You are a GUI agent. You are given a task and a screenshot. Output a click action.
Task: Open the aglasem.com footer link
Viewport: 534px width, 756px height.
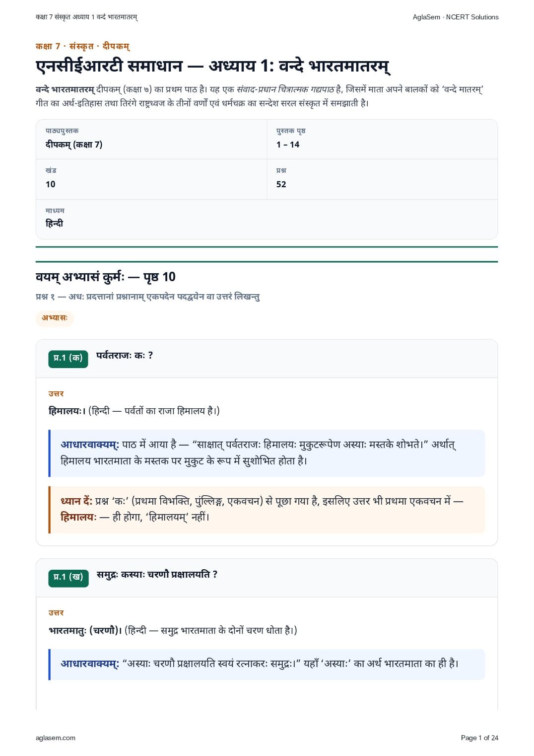56,738
